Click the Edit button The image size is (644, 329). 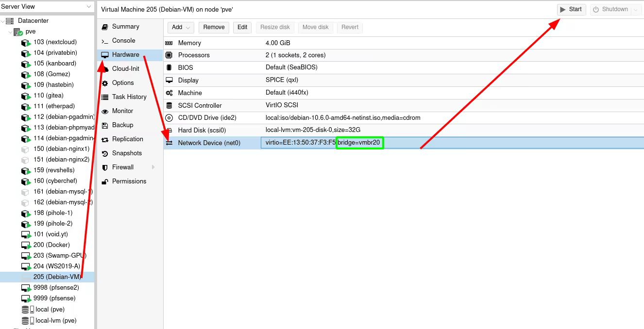[242, 27]
